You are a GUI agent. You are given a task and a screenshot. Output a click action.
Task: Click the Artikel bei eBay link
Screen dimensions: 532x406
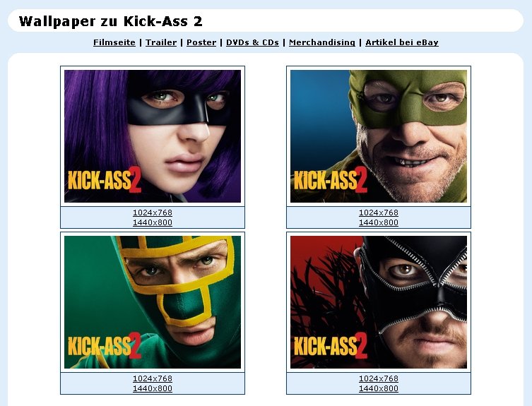(402, 42)
